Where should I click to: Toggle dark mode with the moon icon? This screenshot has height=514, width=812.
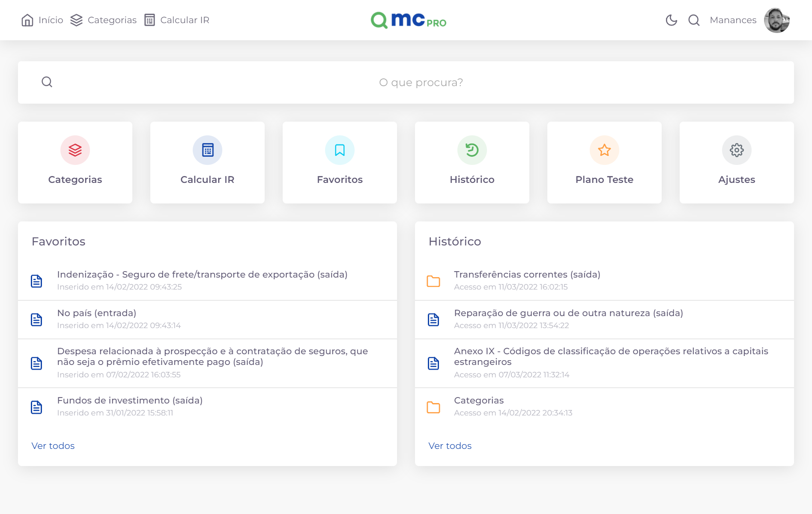(x=671, y=20)
